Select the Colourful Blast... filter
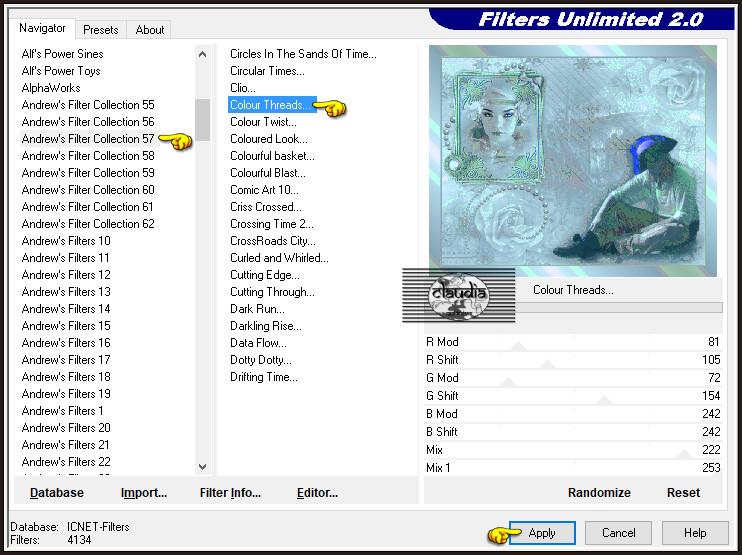The image size is (742, 555). 268,173
